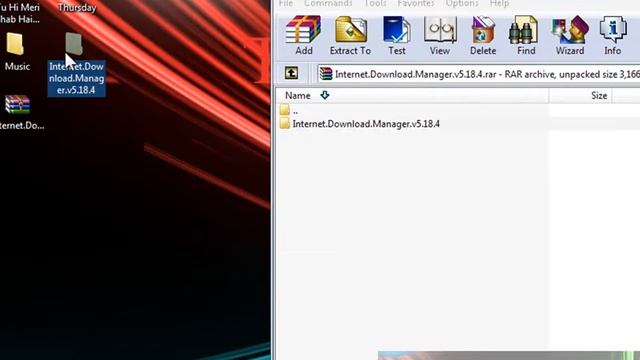The height and width of the screenshot is (360, 640).
Task: Open the Favorites menu
Action: pyautogui.click(x=416, y=4)
